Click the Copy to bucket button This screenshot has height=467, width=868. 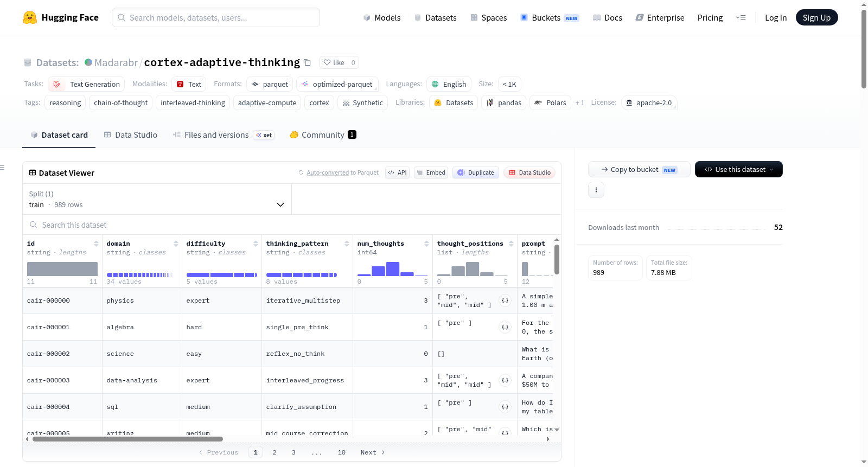tap(639, 169)
